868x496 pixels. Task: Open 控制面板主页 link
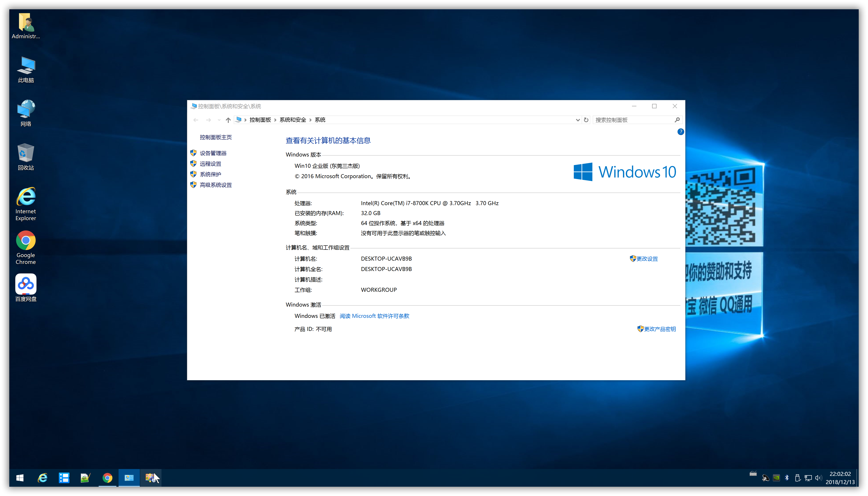point(215,137)
